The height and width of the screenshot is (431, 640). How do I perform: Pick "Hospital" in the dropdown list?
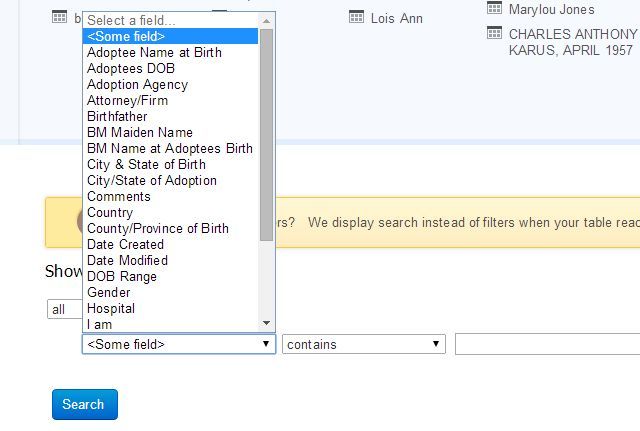click(110, 308)
